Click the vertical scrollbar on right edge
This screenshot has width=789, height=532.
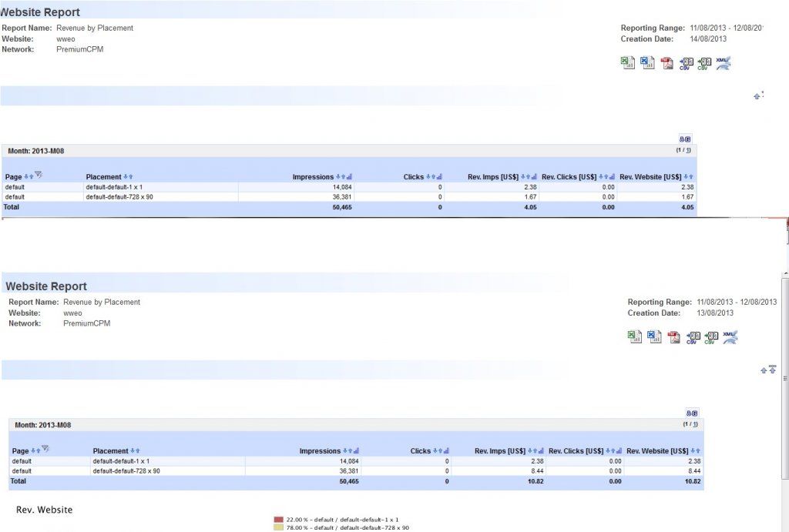pyautogui.click(x=784, y=346)
